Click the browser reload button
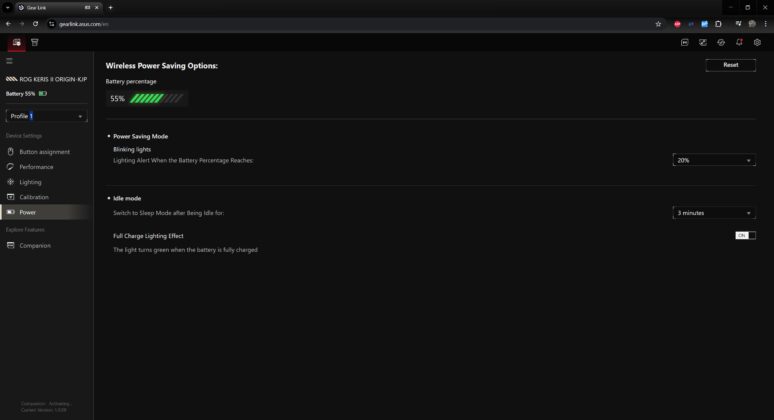Image resolution: width=774 pixels, height=420 pixels. (x=36, y=24)
